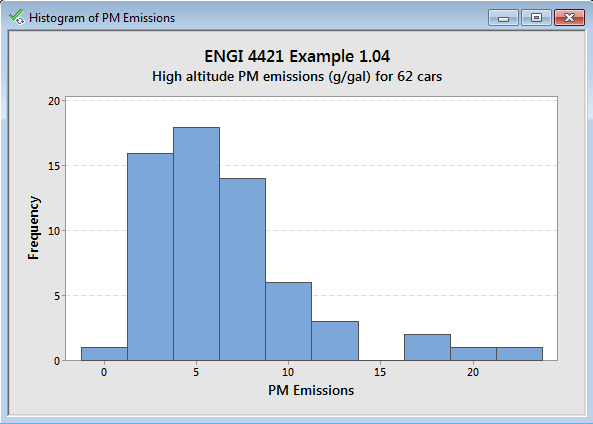Select the histogram bar with frequency 14
The image size is (593, 424).
pyautogui.click(x=242, y=269)
